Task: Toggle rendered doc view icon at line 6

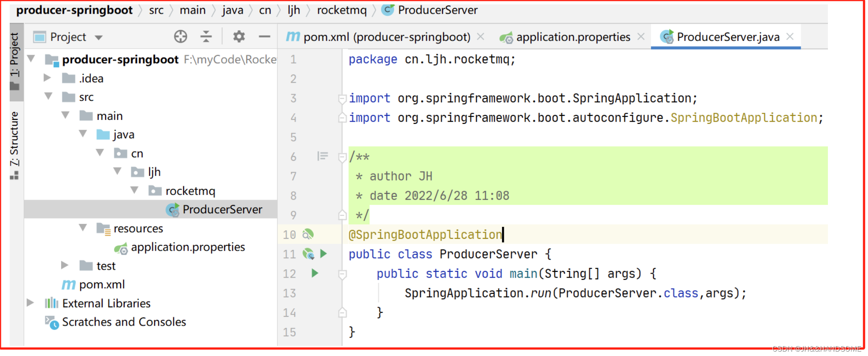Action: coord(322,156)
